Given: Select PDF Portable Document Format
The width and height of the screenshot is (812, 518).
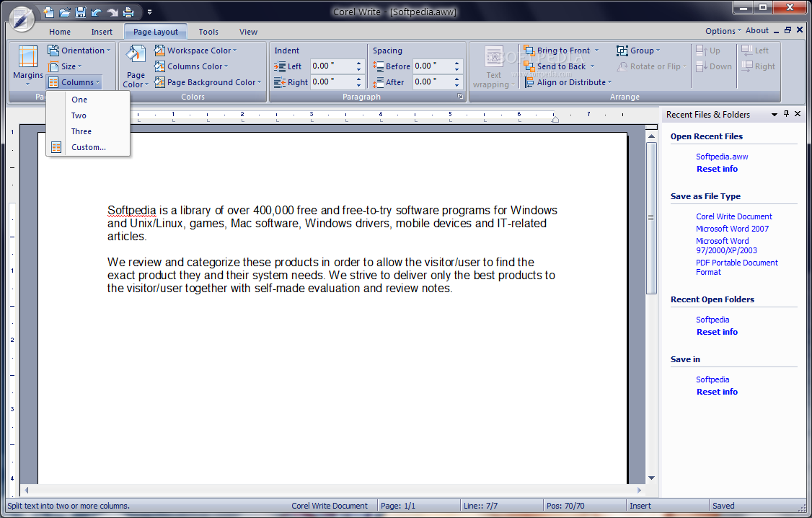Looking at the screenshot, I should (736, 267).
